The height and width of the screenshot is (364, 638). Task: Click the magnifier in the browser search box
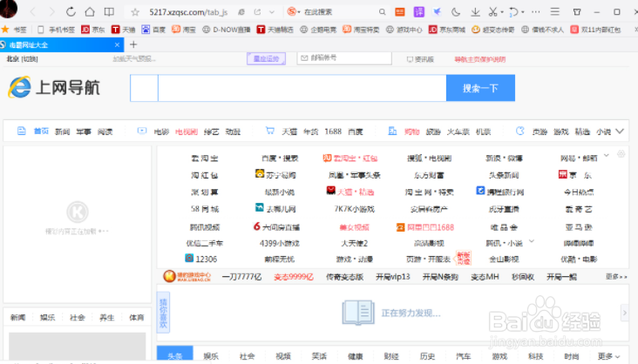coord(382,12)
